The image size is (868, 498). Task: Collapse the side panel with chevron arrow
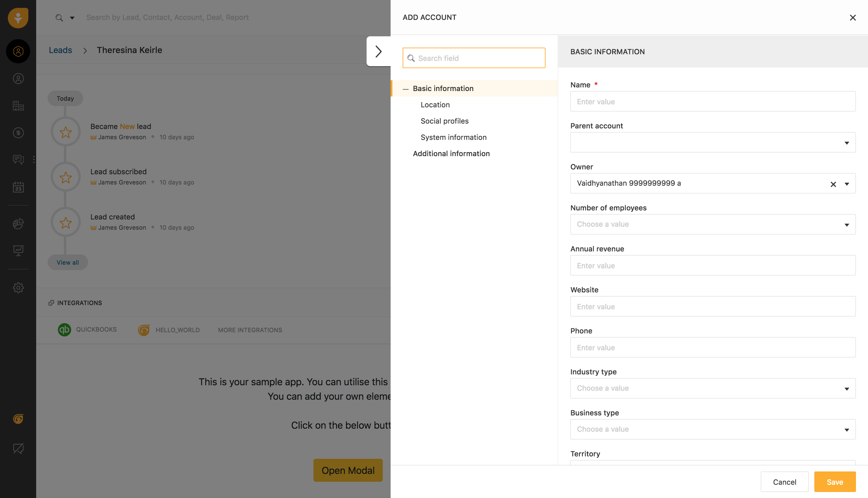pos(379,51)
